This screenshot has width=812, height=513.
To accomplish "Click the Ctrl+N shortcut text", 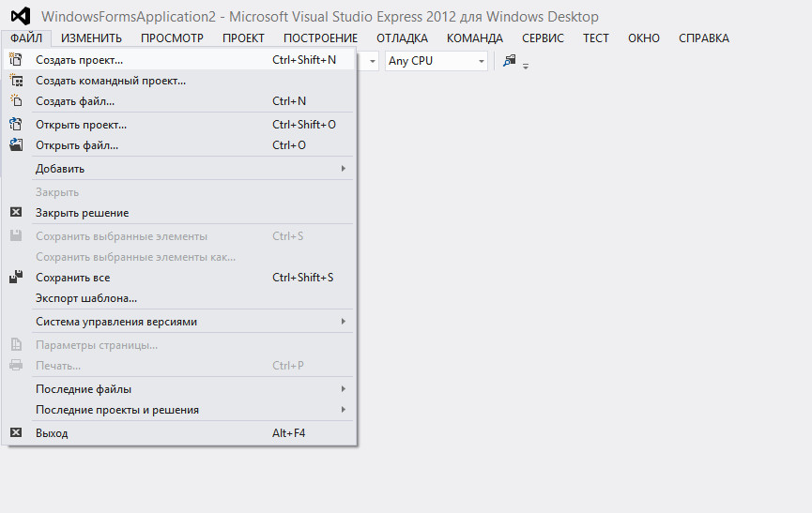I will [289, 101].
